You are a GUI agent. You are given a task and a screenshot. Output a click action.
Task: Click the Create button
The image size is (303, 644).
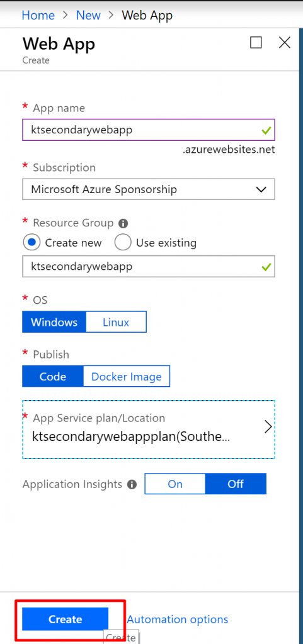(x=66, y=619)
